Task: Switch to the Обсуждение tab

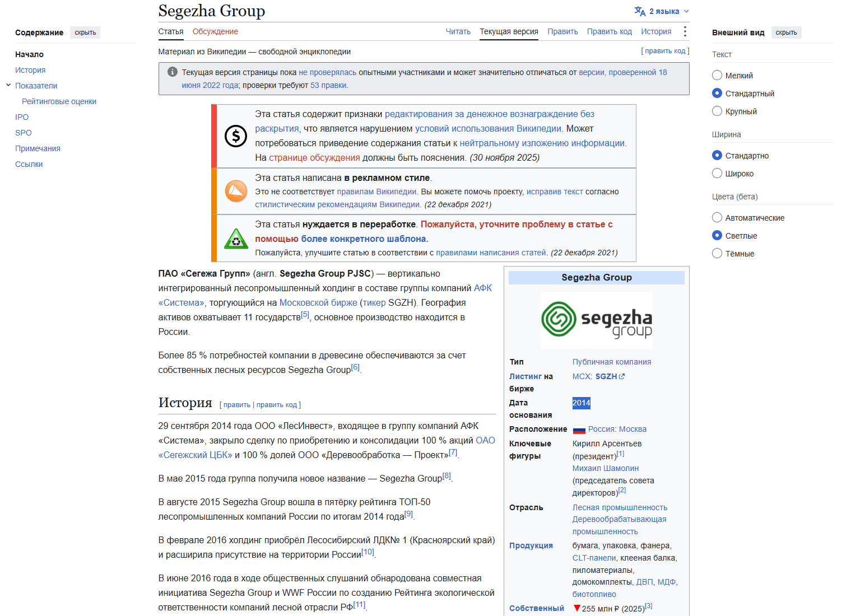Action: point(215,31)
